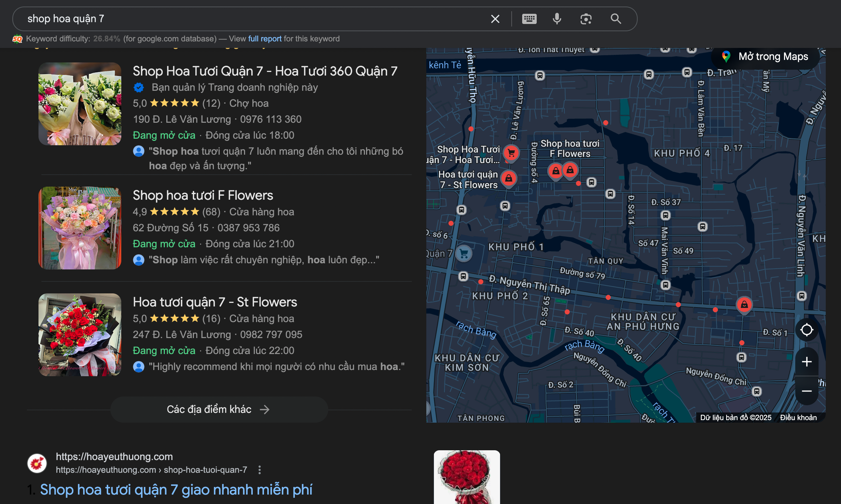
Task: Click the Đóng cửa lúc 22:00 hours text
Action: click(250, 350)
